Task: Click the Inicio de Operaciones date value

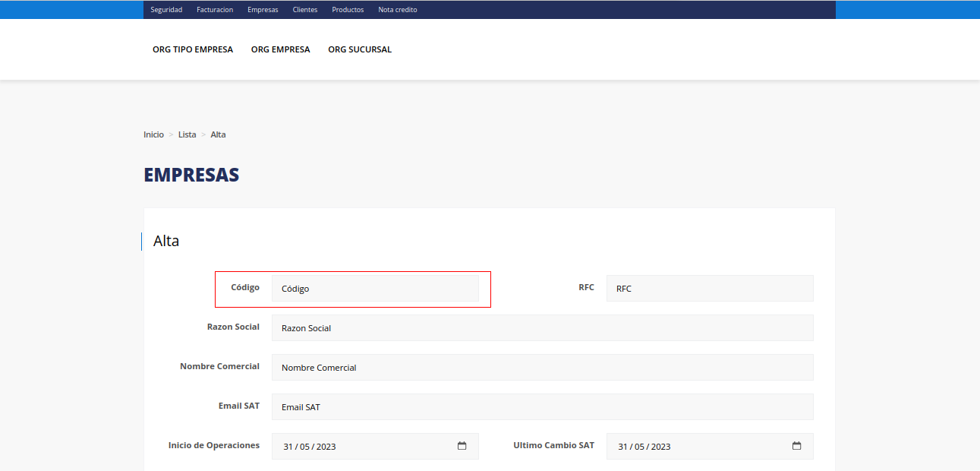Action: [310, 447]
